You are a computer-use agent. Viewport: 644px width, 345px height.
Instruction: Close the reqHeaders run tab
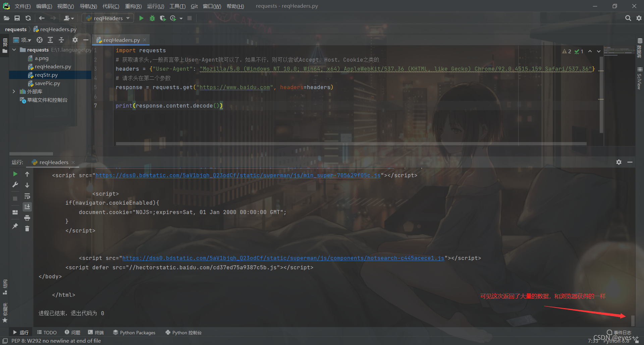tap(73, 162)
